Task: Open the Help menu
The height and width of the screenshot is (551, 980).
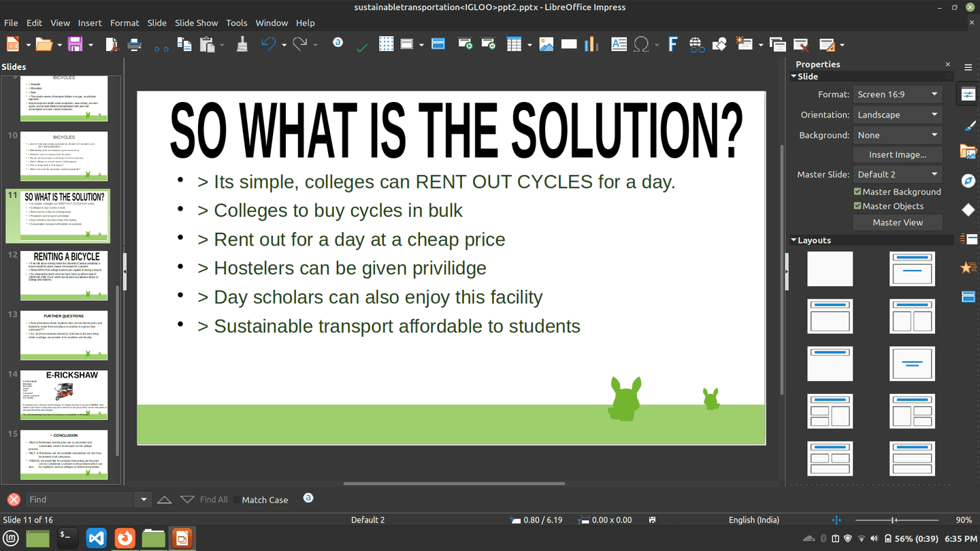Action: coord(306,22)
